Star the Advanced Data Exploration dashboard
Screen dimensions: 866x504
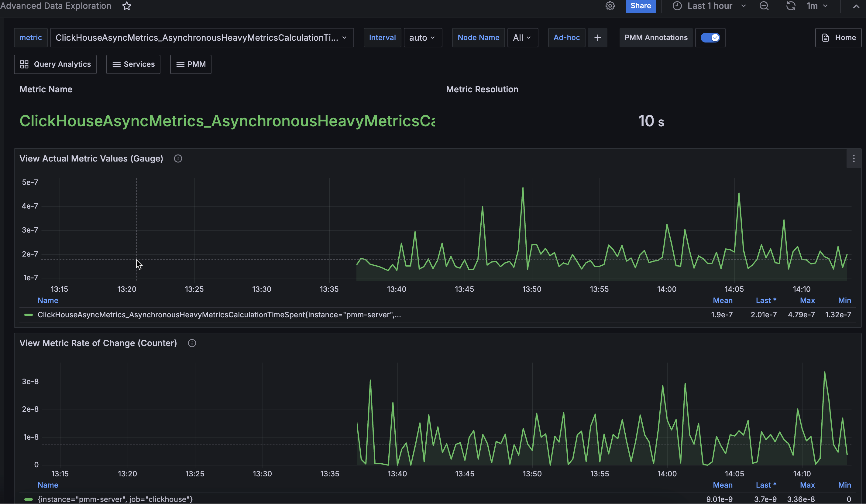[x=126, y=6]
